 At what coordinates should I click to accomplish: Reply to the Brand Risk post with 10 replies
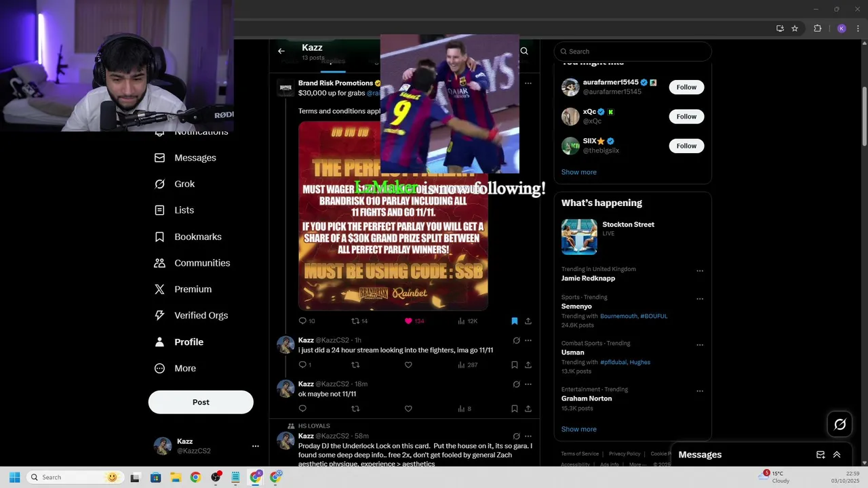[307, 321]
